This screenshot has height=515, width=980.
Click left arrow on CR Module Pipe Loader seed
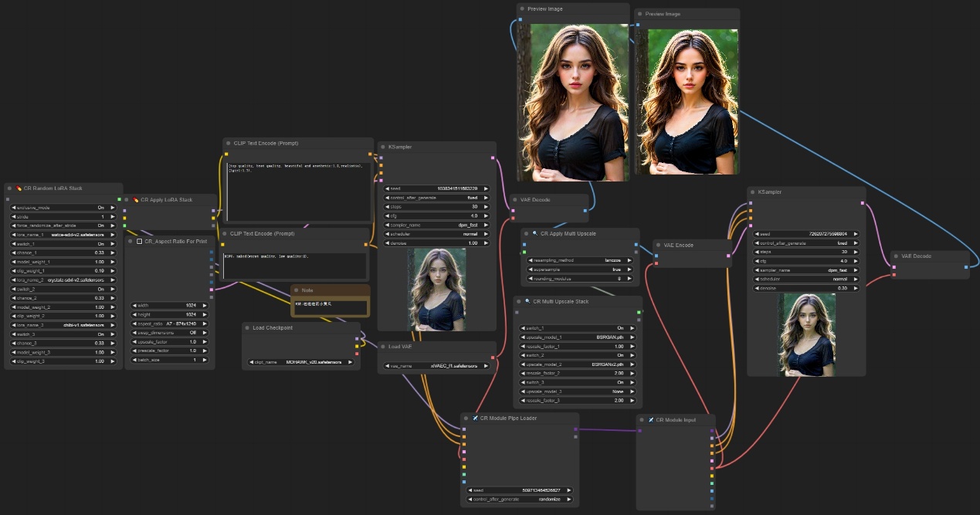pyautogui.click(x=470, y=490)
